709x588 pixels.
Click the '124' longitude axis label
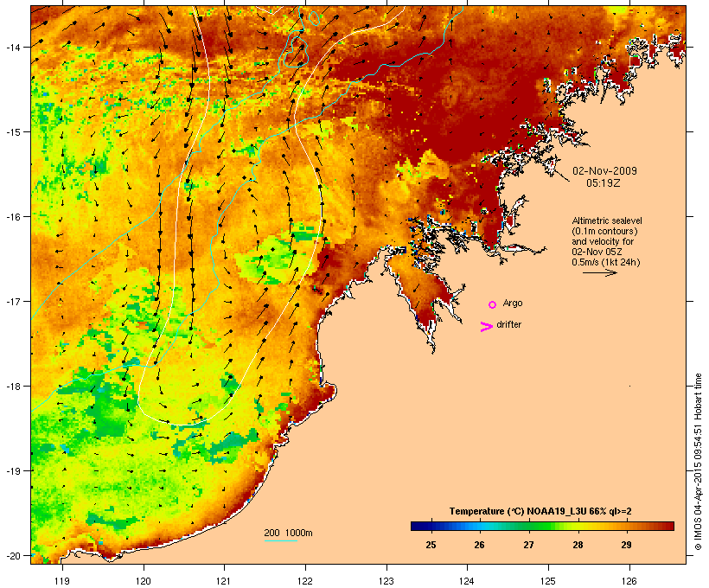pyautogui.click(x=467, y=581)
